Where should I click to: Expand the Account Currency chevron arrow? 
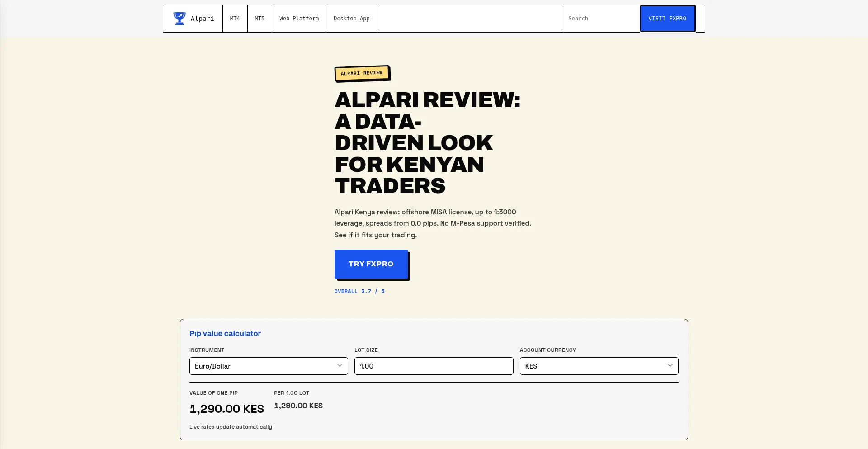pos(670,365)
